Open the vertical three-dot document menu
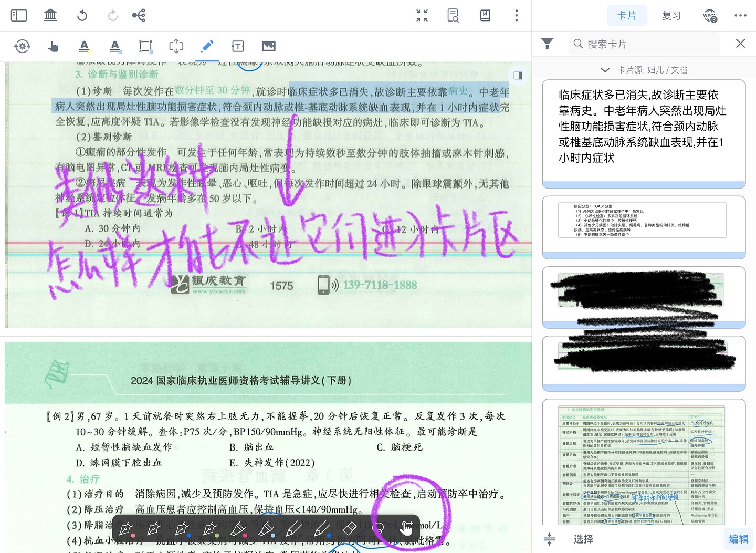Viewport: 756px width, 553px height. click(517, 15)
